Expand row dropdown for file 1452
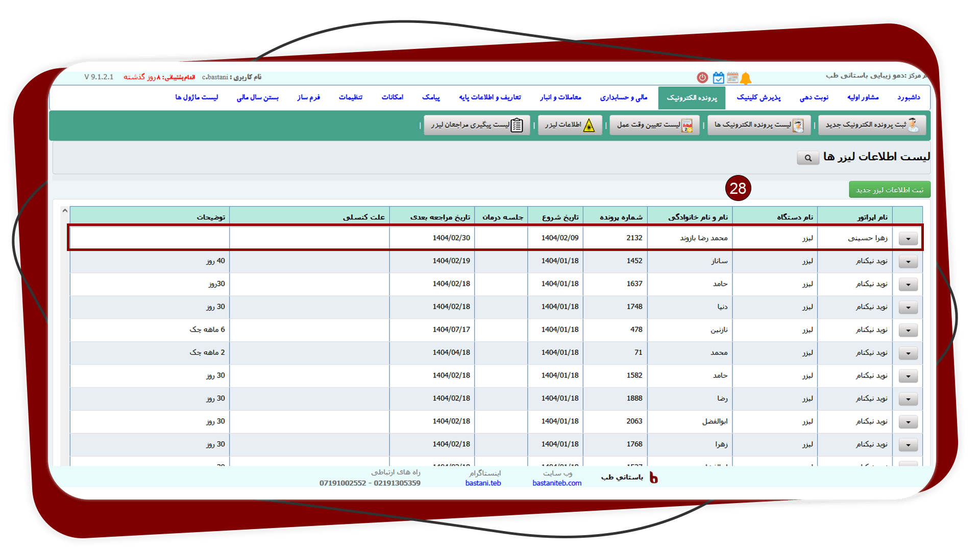 (x=908, y=262)
